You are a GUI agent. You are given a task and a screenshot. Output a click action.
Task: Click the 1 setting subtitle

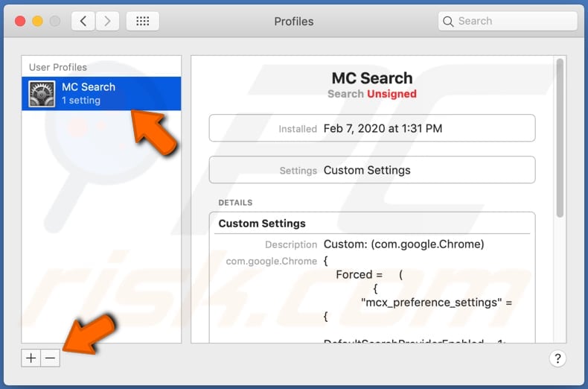click(81, 101)
